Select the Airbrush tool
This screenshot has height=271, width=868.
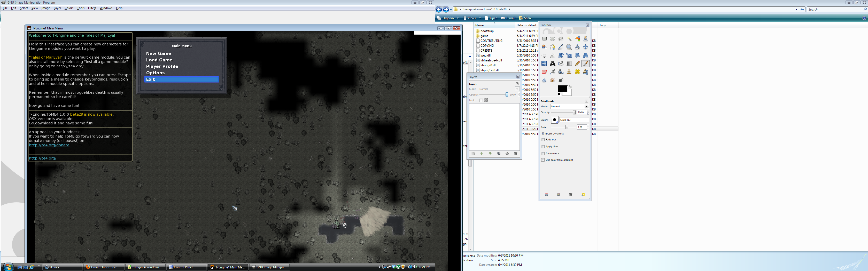(x=553, y=72)
